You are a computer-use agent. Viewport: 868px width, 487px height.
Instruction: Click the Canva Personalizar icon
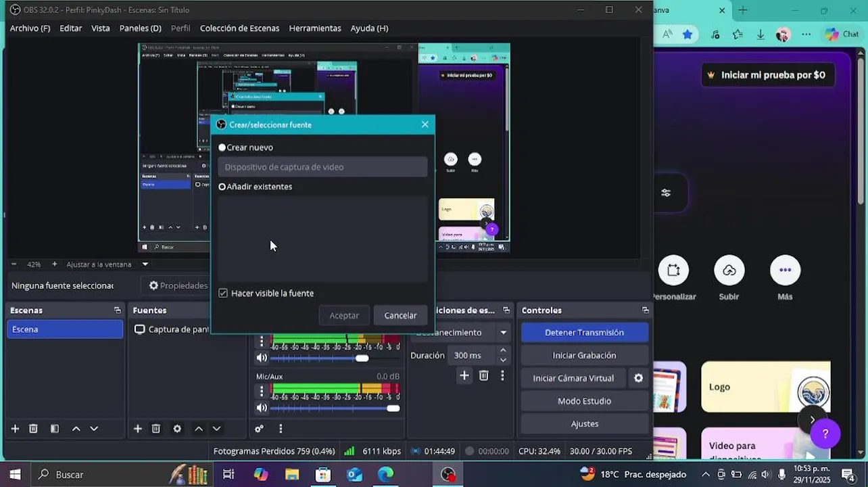tap(673, 271)
